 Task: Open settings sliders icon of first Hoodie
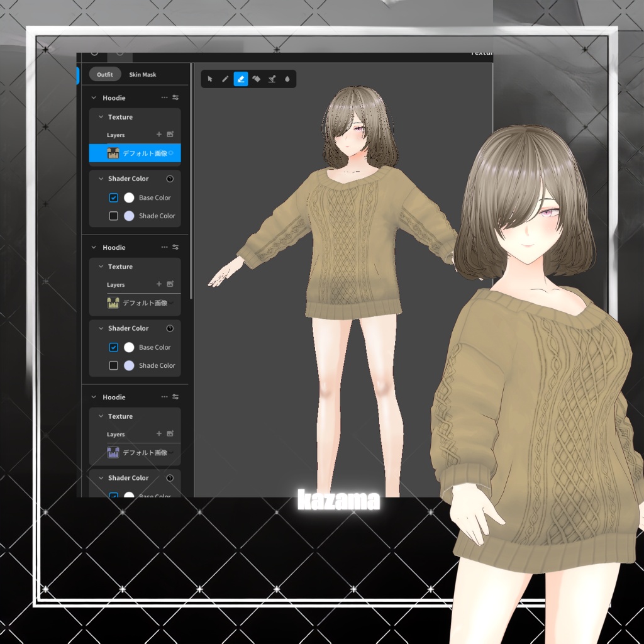[175, 97]
